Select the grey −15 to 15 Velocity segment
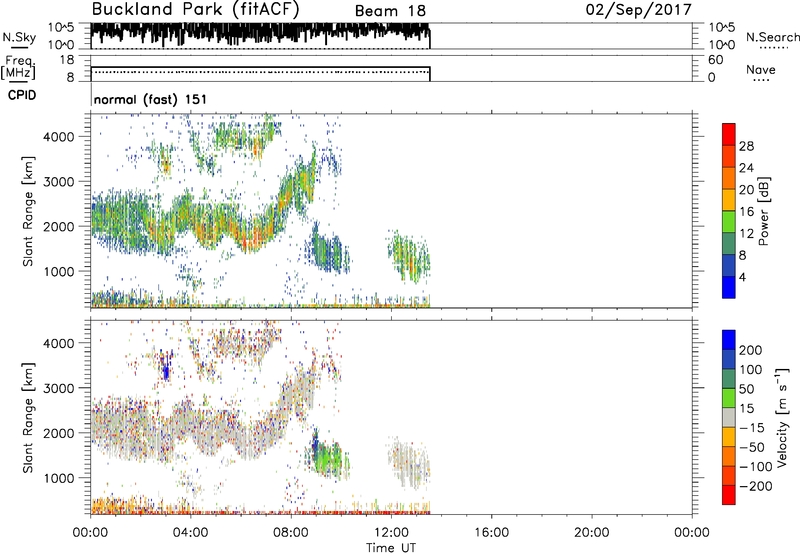This screenshot has width=800, height=554. click(729, 417)
